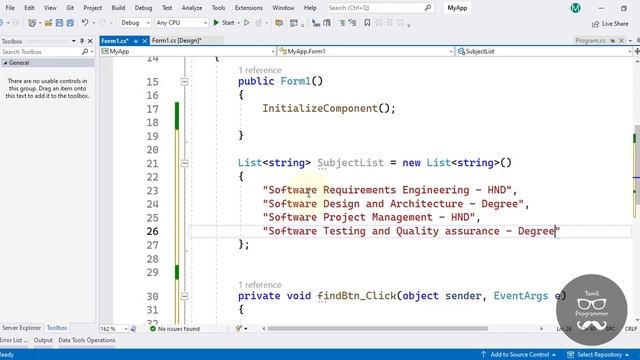Open the Program.cs preview tab
Viewport: 640px width, 360px height.
point(590,40)
